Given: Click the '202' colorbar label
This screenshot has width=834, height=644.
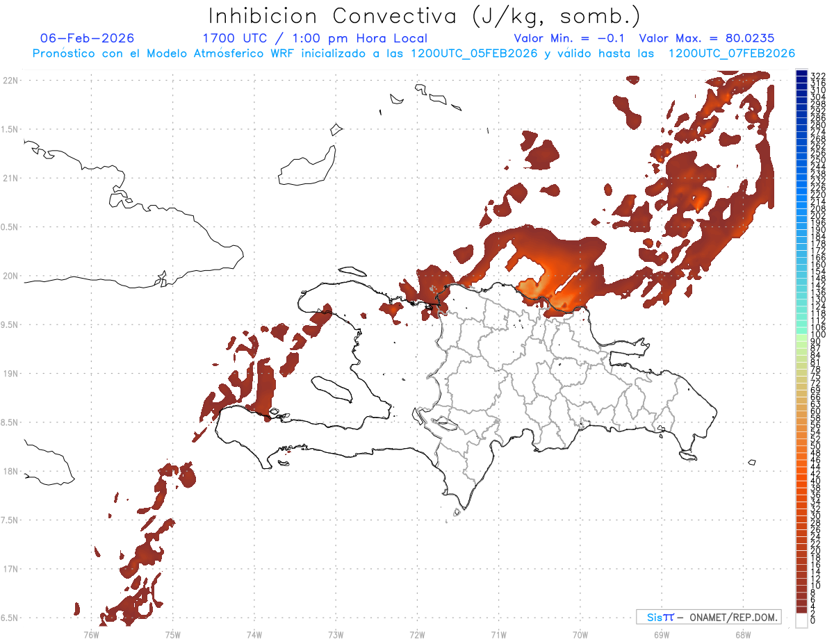Looking at the screenshot, I should pyautogui.click(x=817, y=215).
